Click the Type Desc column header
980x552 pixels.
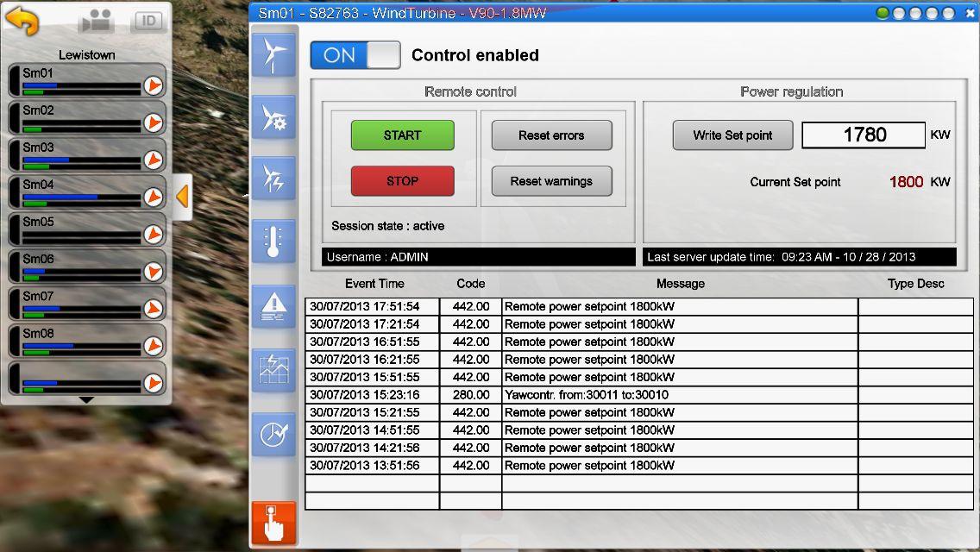point(915,284)
